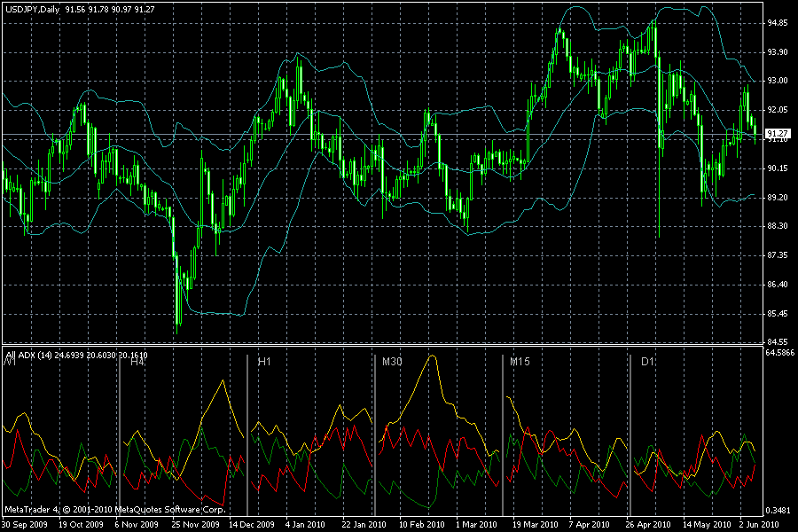Click the 93.90 price axis label
The height and width of the screenshot is (532, 798).
[x=777, y=52]
